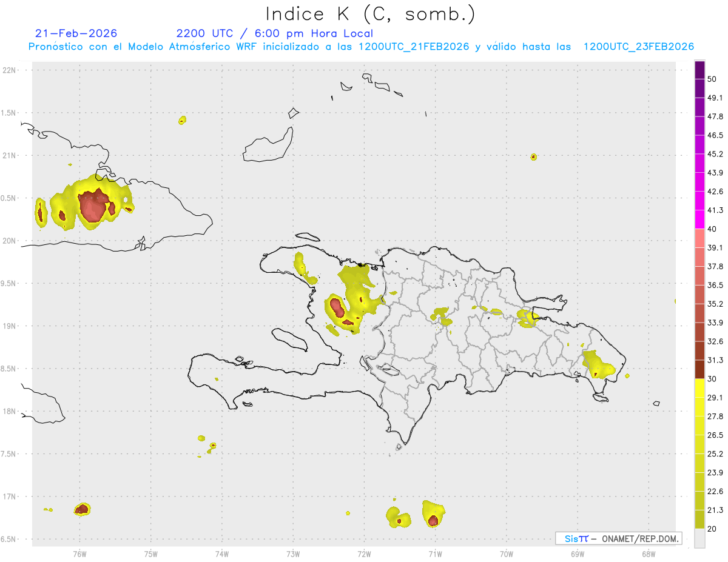The image size is (728, 562).
Task: Select the date text '21-Feb-2026'
Action: click(76, 33)
